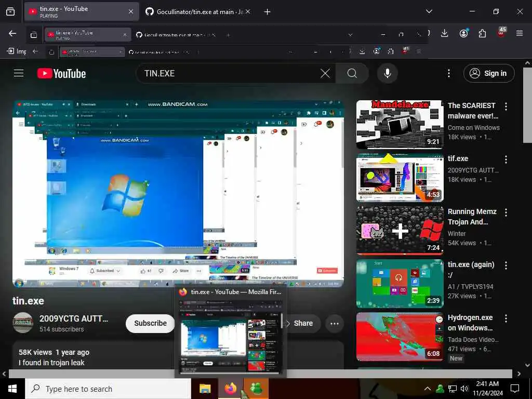Open options for Hydrogen.exe video
Screen dimensions: 532x399
(x=506, y=318)
